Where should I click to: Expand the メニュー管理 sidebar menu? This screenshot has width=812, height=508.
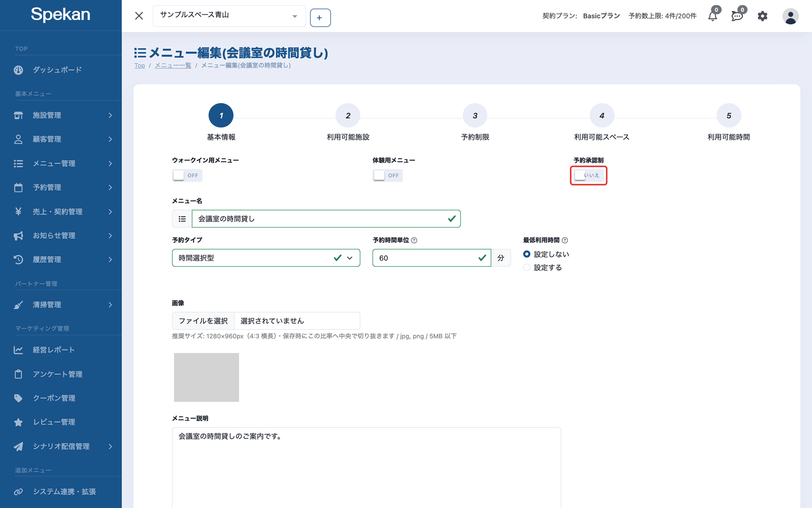point(61,164)
